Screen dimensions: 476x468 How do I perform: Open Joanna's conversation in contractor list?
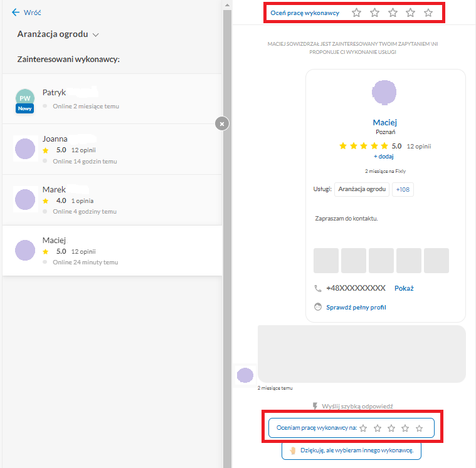click(112, 149)
